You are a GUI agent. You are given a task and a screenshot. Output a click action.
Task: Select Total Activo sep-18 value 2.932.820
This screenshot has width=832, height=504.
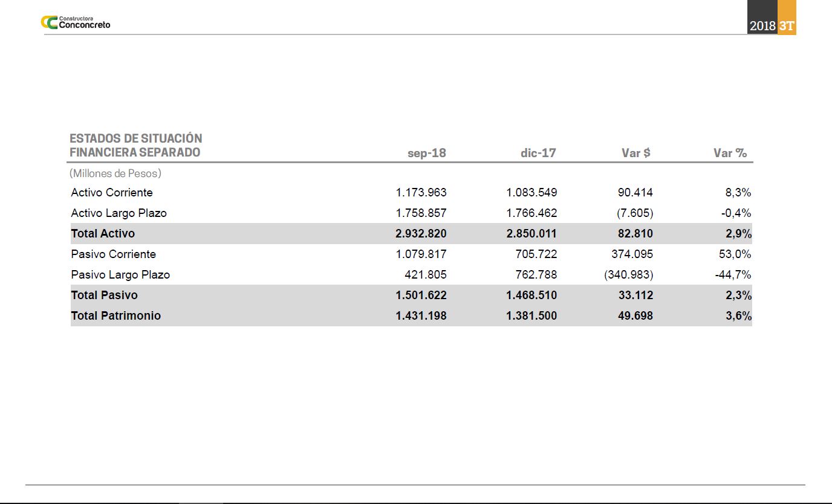point(421,233)
